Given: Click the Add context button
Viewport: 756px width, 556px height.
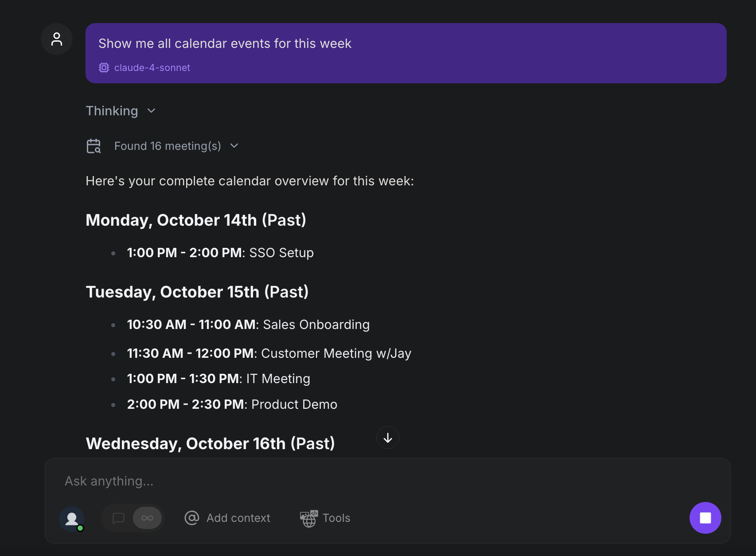Looking at the screenshot, I should [x=227, y=518].
